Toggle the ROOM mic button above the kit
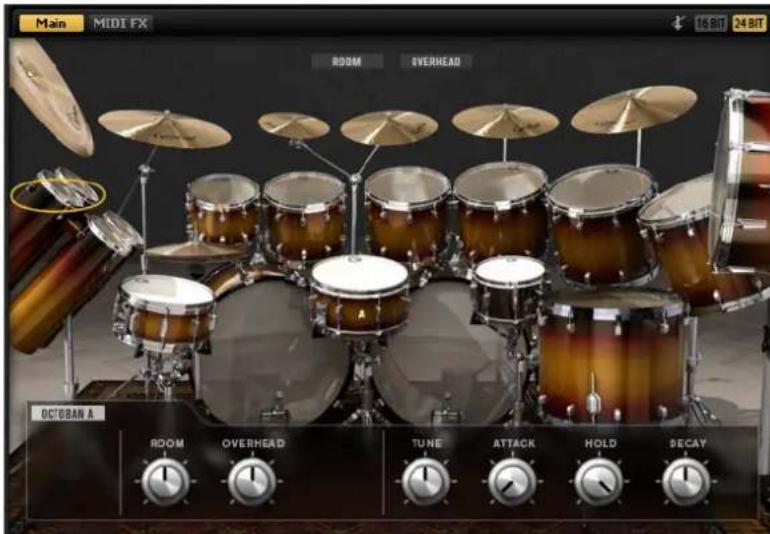 [x=347, y=62]
